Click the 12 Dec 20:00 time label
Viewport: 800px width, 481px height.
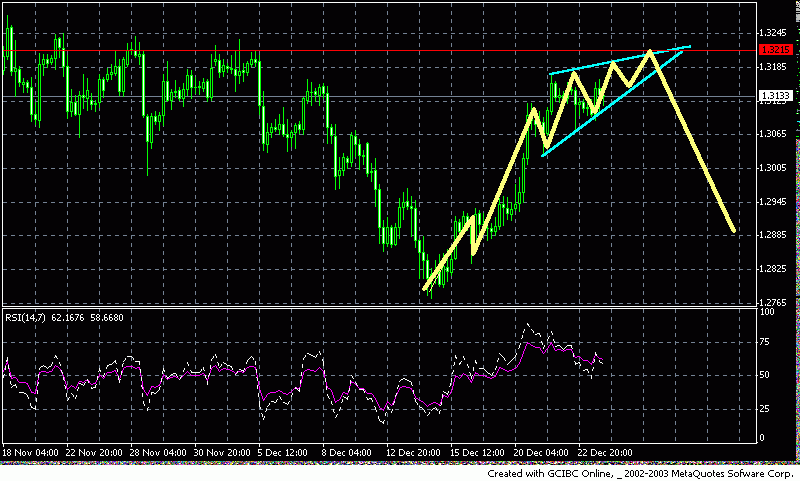pos(413,452)
